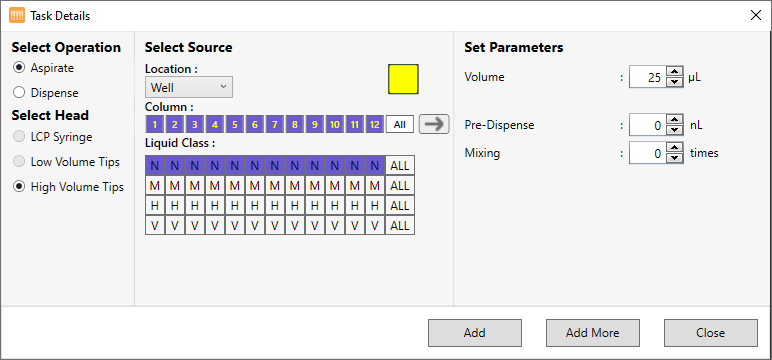Decrease Volume with the down arrow

[675, 82]
